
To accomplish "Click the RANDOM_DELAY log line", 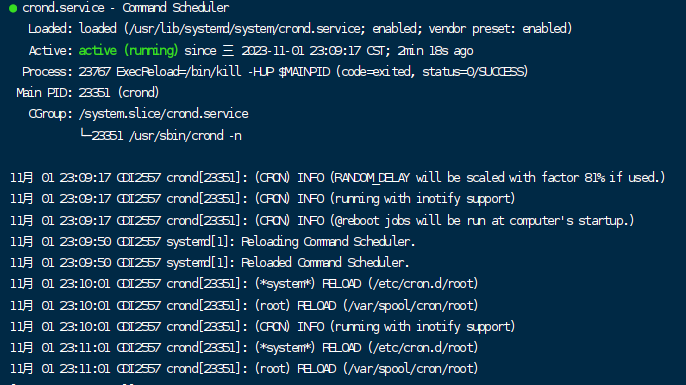I will click(337, 178).
